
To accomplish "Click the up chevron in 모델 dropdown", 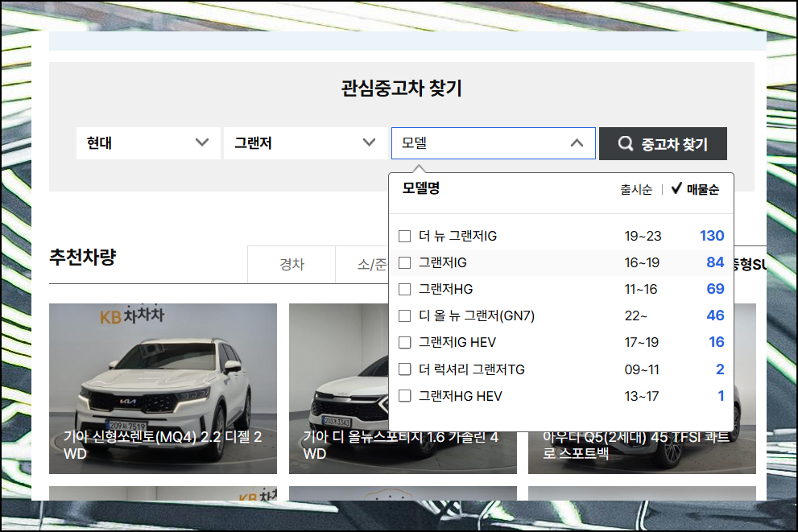I will pos(577,143).
